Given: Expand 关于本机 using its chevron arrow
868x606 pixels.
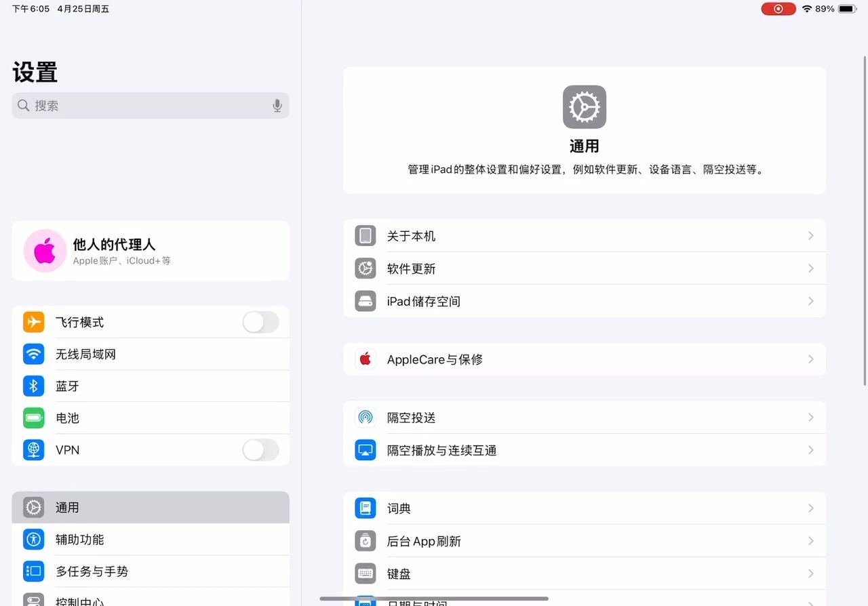Looking at the screenshot, I should coord(810,236).
